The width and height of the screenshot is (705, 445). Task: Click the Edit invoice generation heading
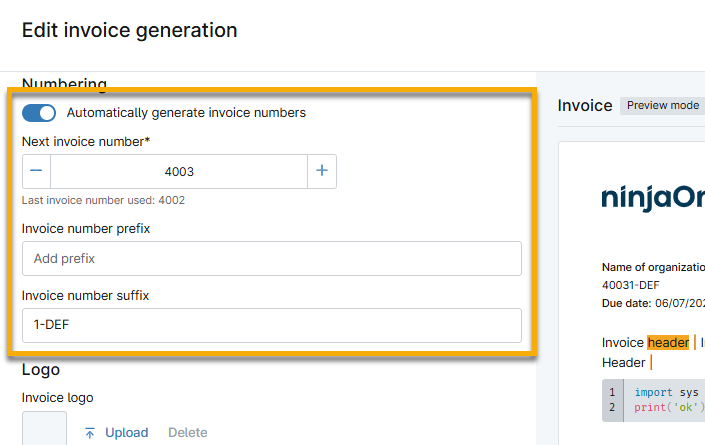click(129, 31)
